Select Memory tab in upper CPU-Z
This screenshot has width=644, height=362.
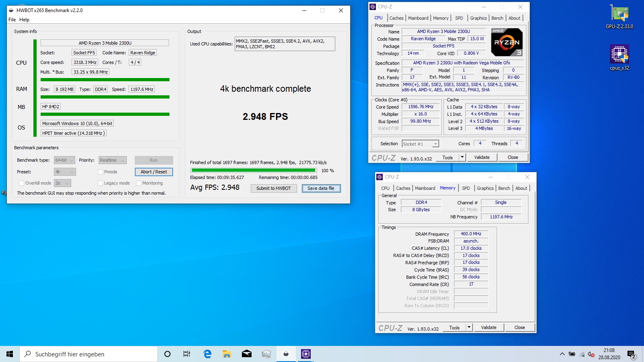[x=441, y=18]
